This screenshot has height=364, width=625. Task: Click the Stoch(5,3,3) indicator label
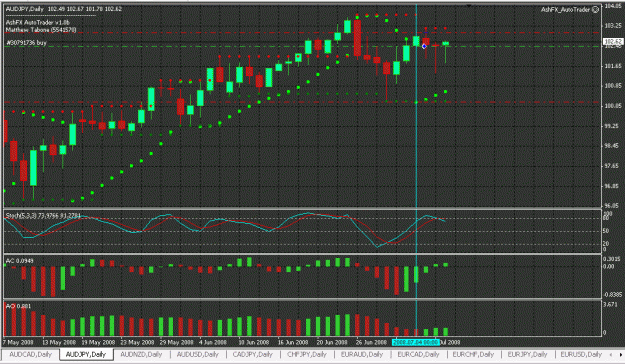click(x=43, y=216)
